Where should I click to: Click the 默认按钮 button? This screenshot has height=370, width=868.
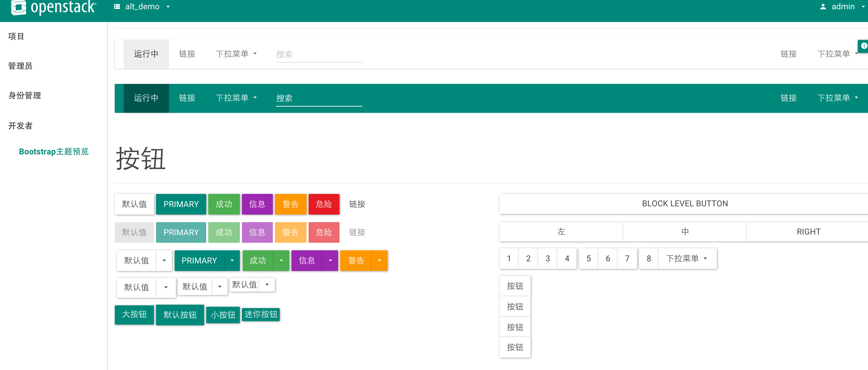(x=180, y=315)
